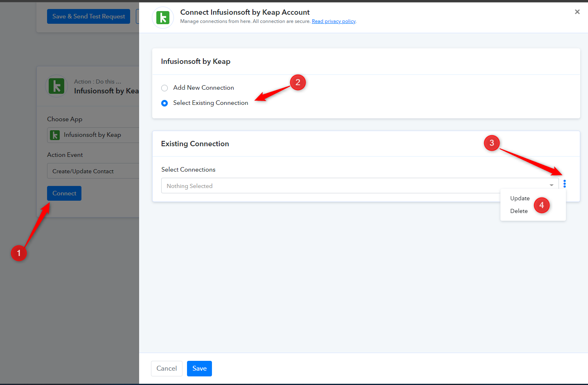Click the Infusionsoft by Keap section heading
The image size is (588, 385).
click(196, 61)
